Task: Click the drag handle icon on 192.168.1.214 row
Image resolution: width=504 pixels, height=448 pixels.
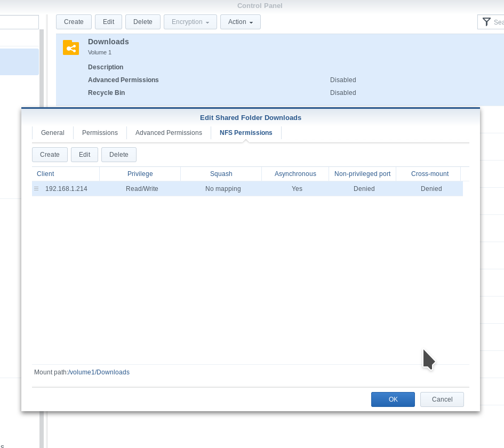Action: point(36,189)
